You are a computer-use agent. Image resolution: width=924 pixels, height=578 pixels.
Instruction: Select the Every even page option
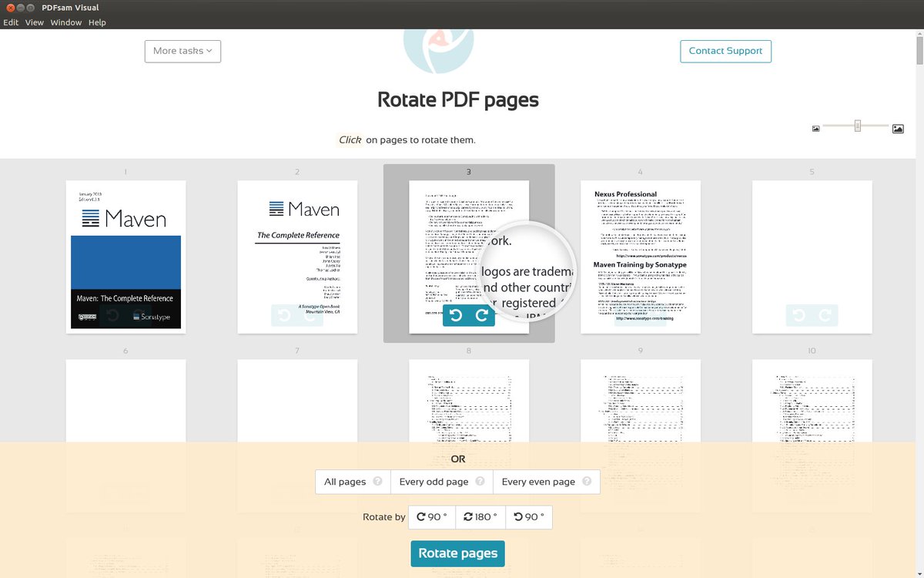(x=537, y=481)
